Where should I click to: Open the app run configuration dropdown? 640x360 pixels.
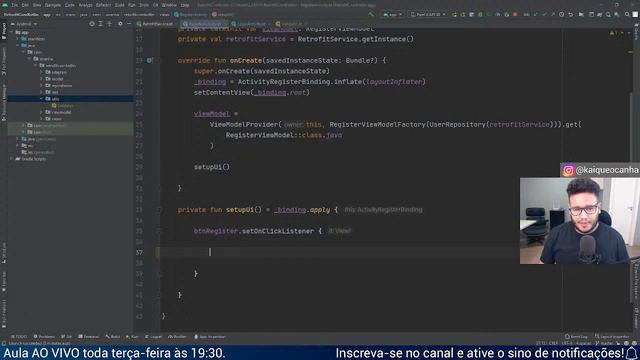click(x=392, y=14)
